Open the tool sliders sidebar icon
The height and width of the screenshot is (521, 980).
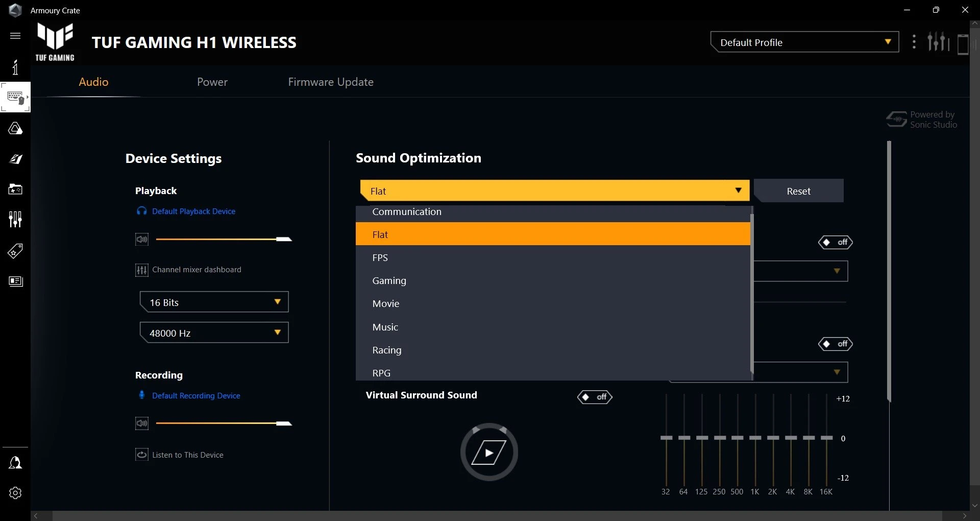15,220
